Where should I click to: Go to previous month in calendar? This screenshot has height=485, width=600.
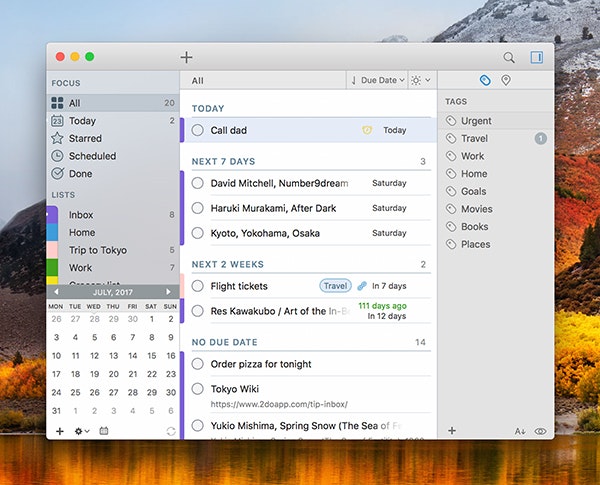[56, 292]
